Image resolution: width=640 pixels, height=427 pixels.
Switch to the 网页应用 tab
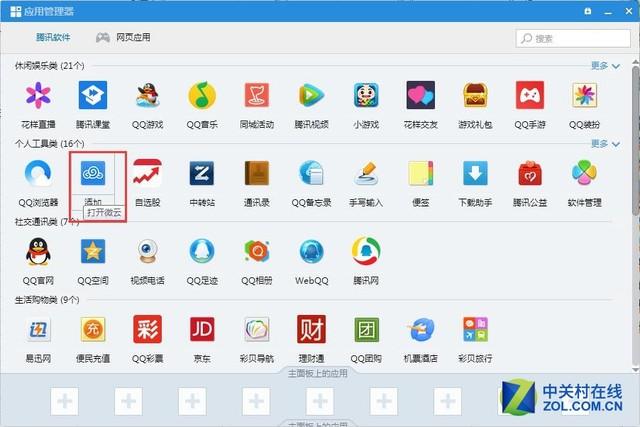click(x=123, y=38)
